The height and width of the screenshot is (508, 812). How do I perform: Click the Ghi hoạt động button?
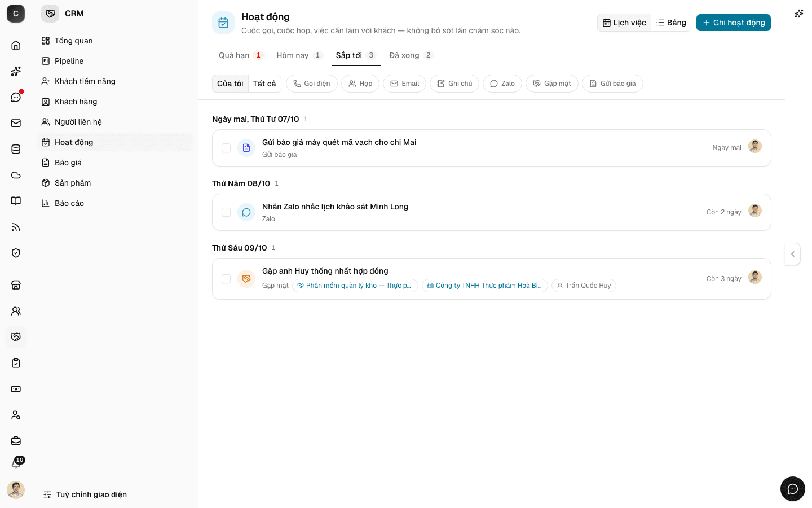click(x=734, y=23)
